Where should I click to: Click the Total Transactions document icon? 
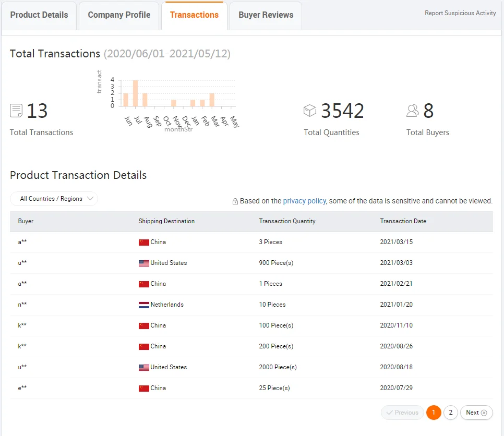coord(16,111)
